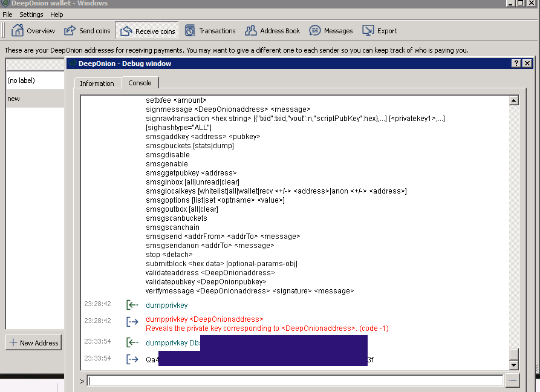Open the Send coins label
The width and height of the screenshot is (540, 392).
pyautogui.click(x=95, y=31)
